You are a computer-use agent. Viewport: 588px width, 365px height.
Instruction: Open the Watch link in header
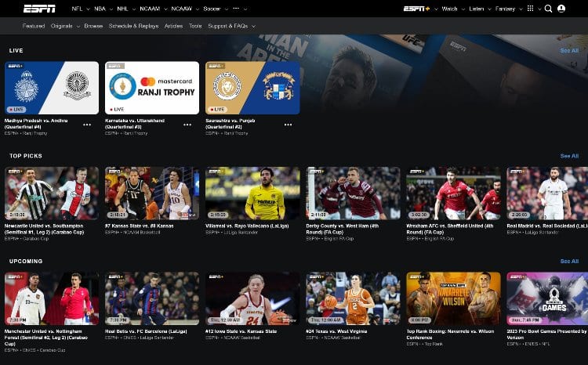(449, 9)
